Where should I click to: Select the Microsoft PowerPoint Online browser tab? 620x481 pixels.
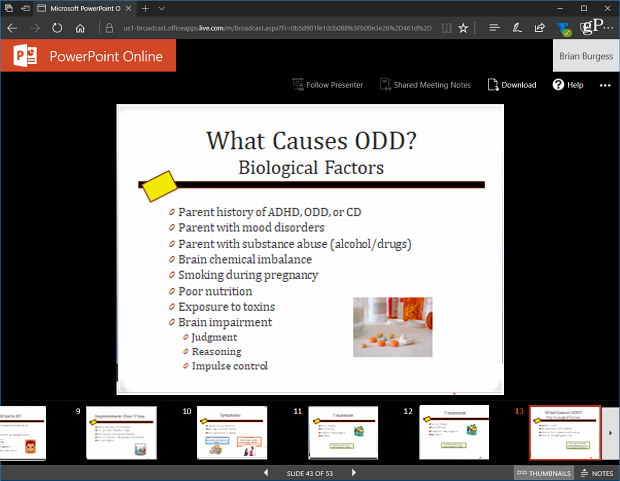[x=85, y=8]
